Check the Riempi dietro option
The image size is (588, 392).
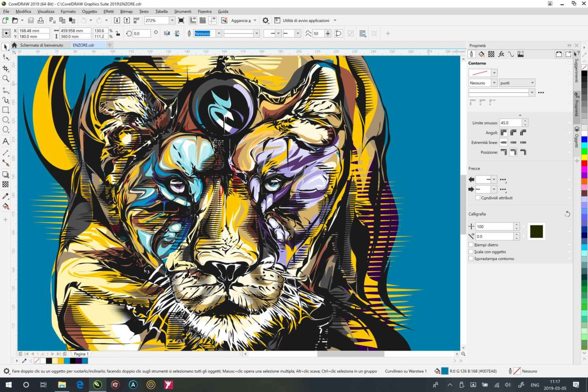(x=471, y=245)
